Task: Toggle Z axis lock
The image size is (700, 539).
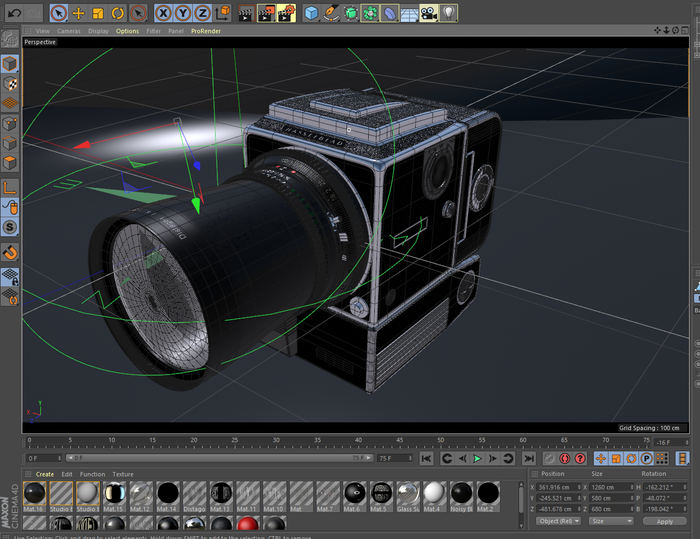Action: (x=202, y=13)
